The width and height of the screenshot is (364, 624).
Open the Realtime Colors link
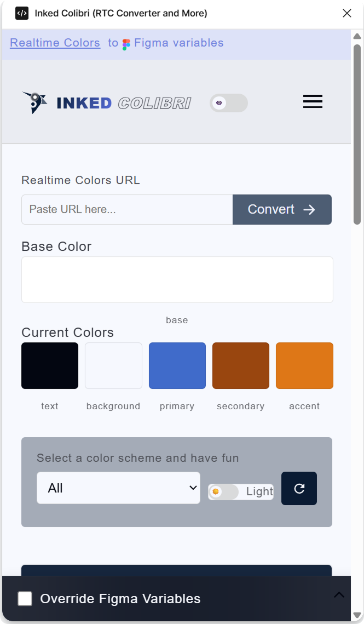pyautogui.click(x=55, y=43)
